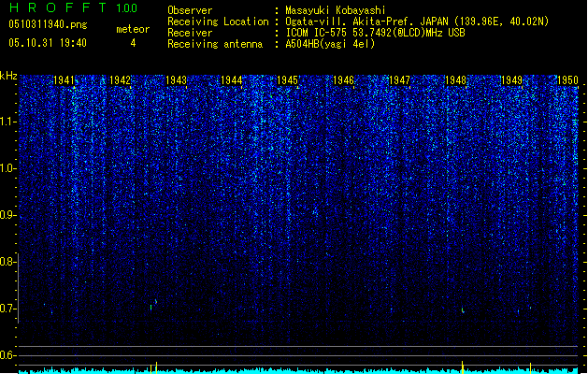The width and height of the screenshot is (588, 374).
Task: Click the kHz axis unit label
Action: (x=8, y=76)
